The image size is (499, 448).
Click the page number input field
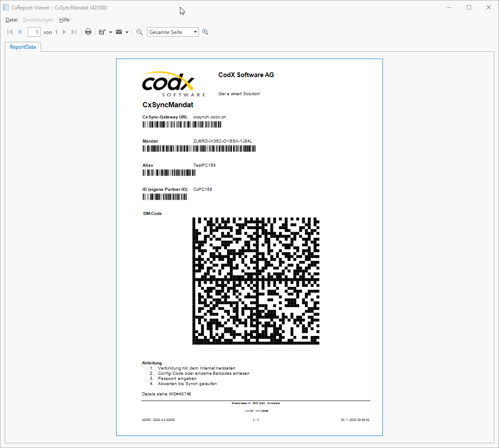34,31
